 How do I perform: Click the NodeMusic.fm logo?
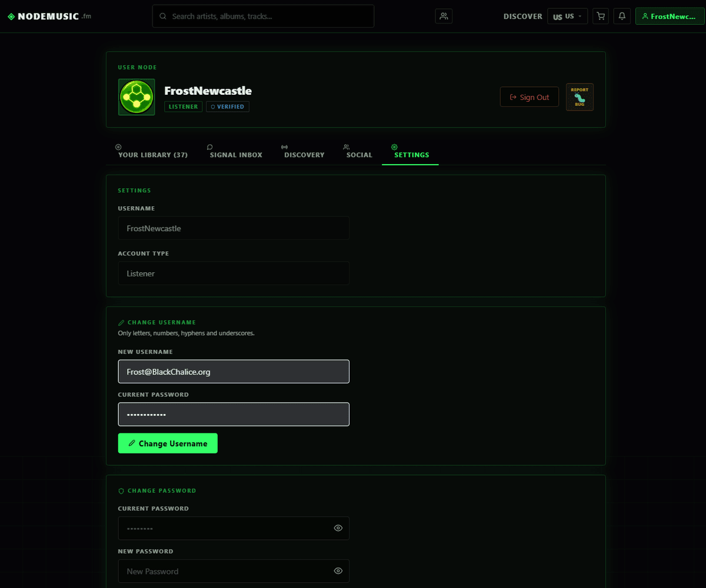tap(49, 16)
